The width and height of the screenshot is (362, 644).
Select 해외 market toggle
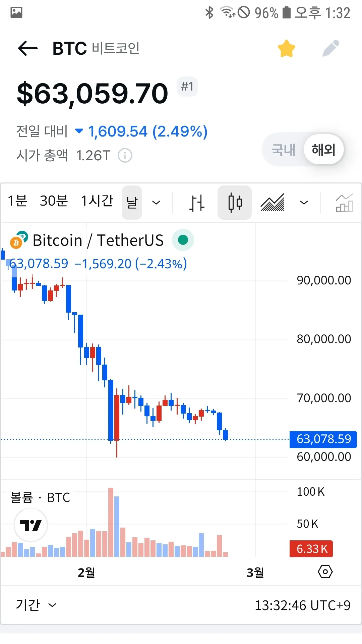[x=323, y=150]
